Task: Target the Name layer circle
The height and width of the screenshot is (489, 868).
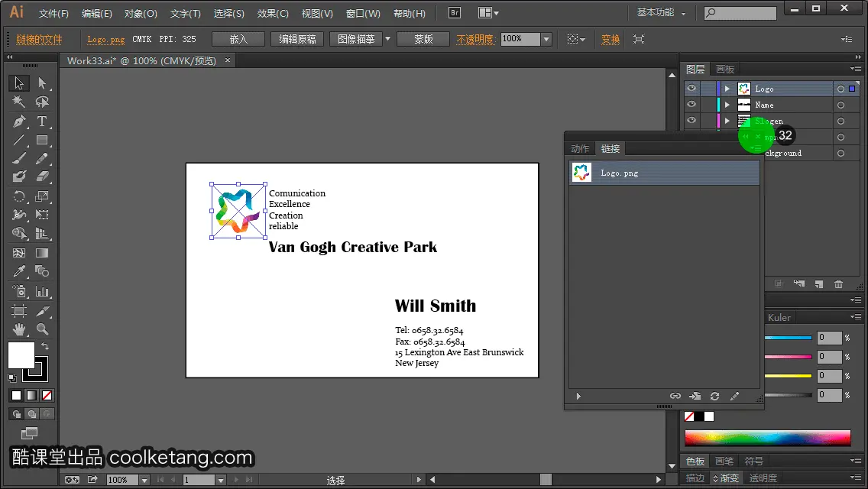Action: pos(840,105)
